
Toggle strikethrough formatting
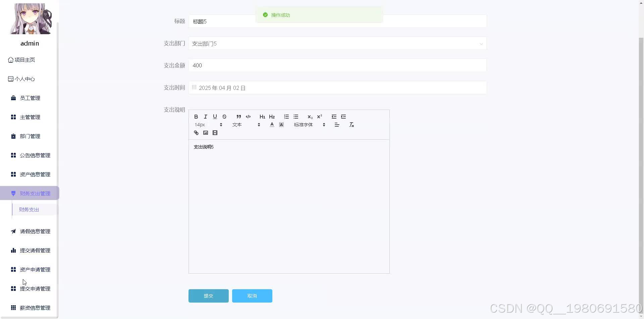[224, 117]
